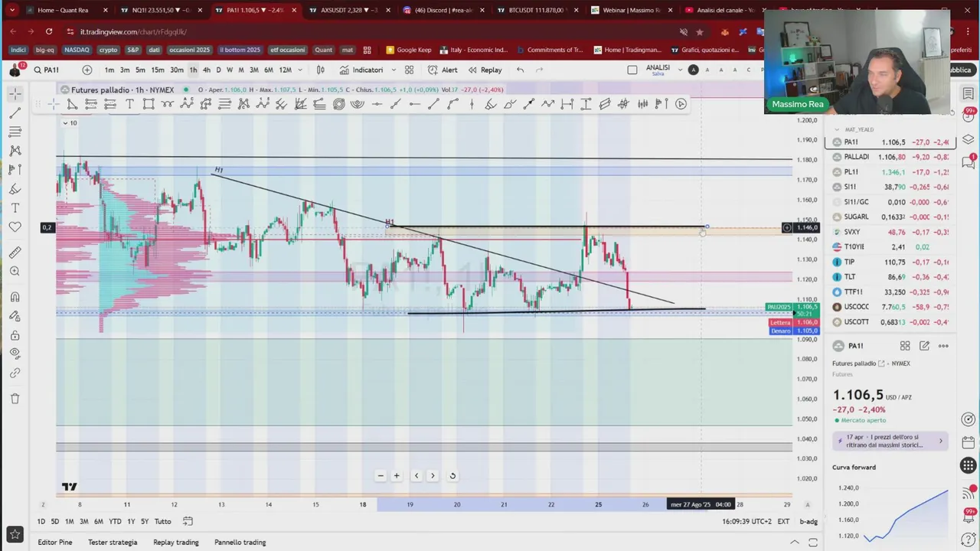Switch chart to Daily (D) timeframe
Screen dimensions: 980x551
click(218, 70)
